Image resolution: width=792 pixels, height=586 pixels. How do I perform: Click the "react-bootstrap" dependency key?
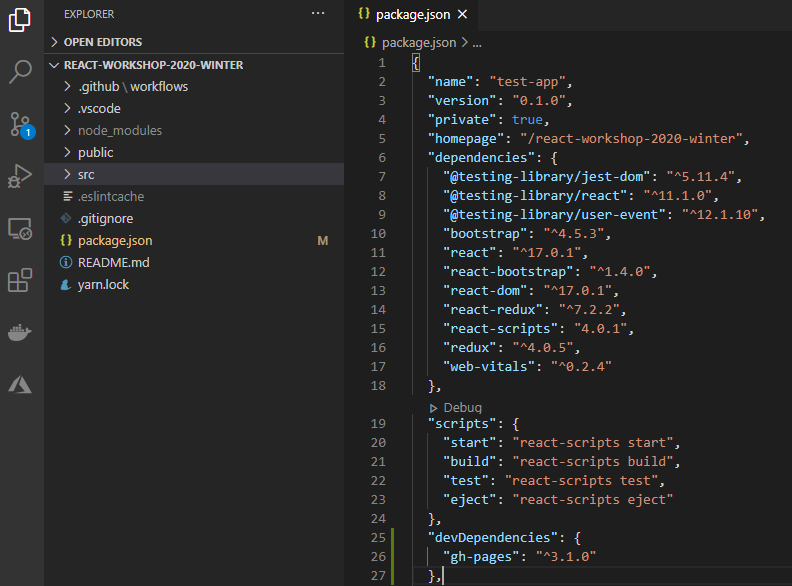508,272
